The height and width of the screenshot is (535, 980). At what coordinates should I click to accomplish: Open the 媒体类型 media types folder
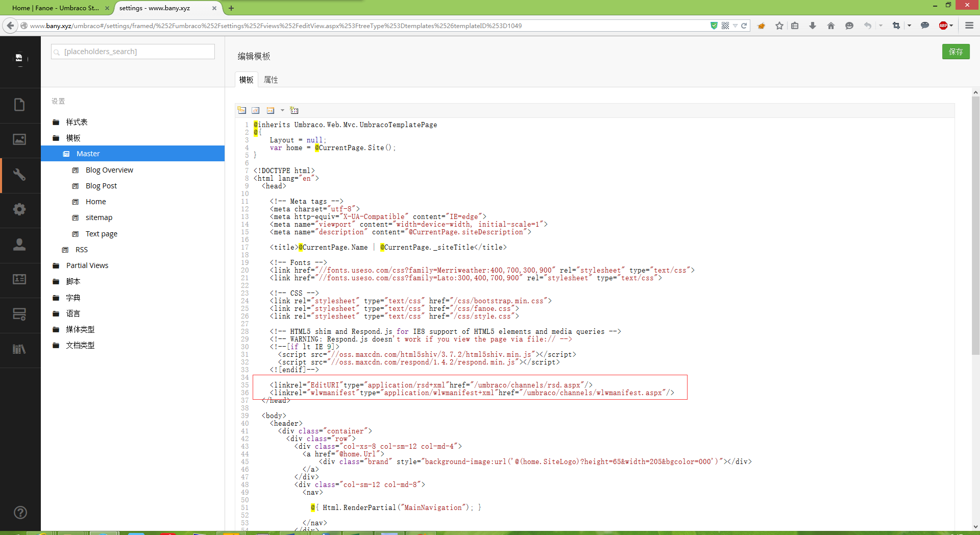(x=80, y=329)
